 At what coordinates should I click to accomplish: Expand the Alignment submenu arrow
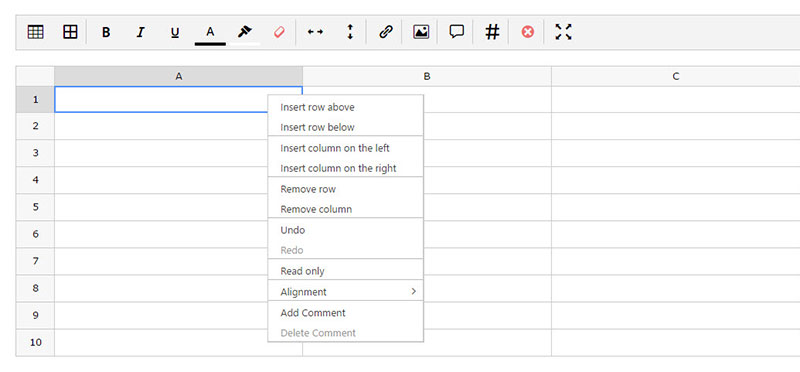(x=414, y=291)
